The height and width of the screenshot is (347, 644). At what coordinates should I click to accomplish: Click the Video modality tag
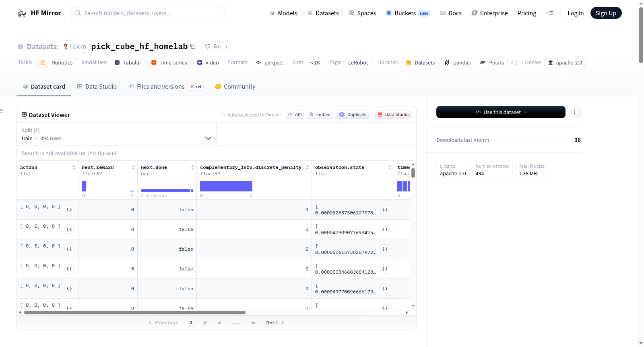point(208,62)
